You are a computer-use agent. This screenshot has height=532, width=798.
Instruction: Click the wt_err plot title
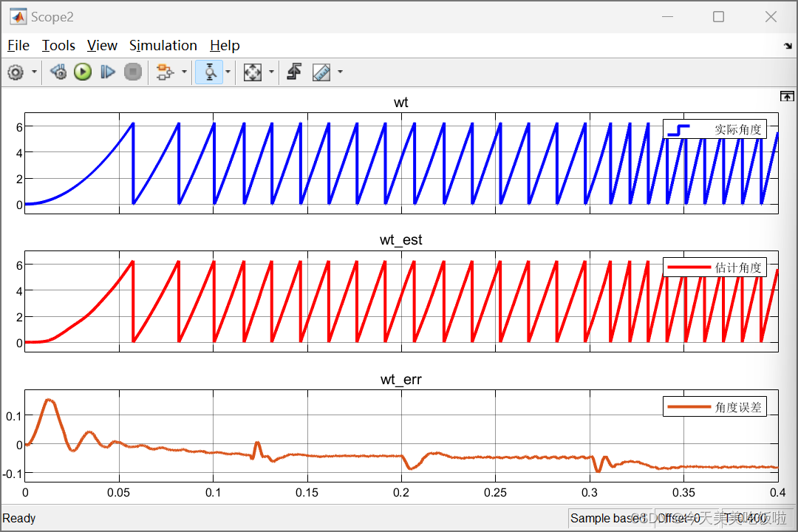[401, 379]
